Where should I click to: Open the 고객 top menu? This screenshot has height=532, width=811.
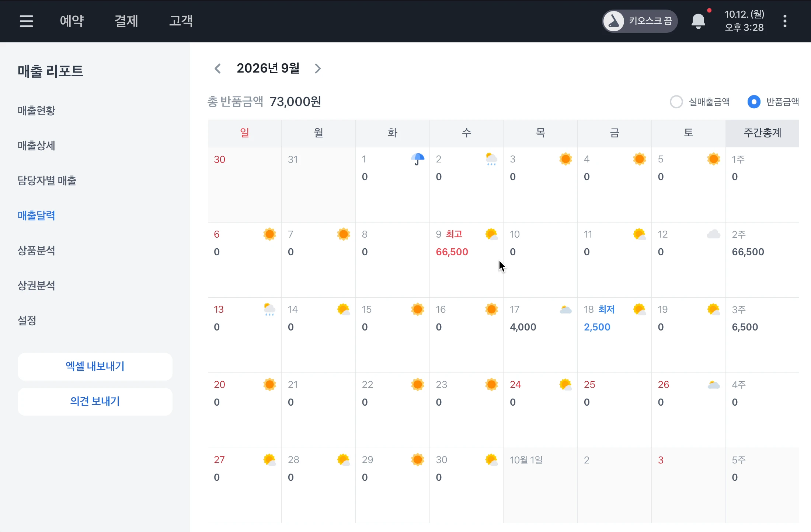(181, 21)
